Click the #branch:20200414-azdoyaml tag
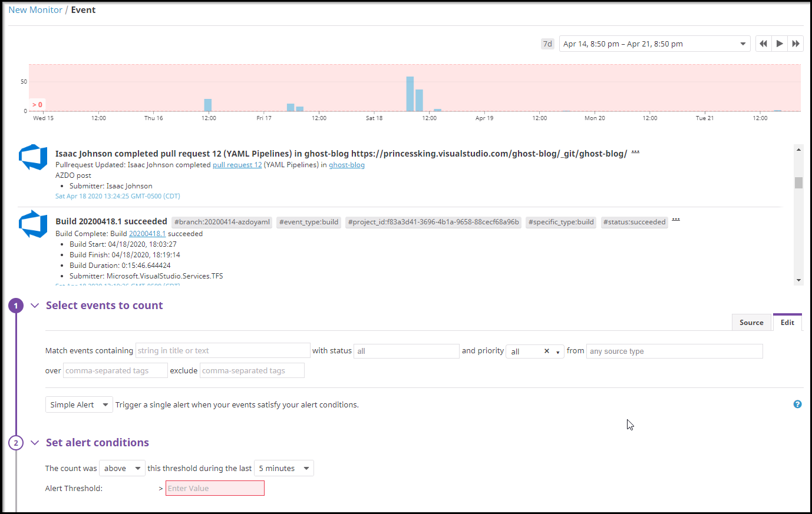Viewport: 812px width, 514px height. 222,222
